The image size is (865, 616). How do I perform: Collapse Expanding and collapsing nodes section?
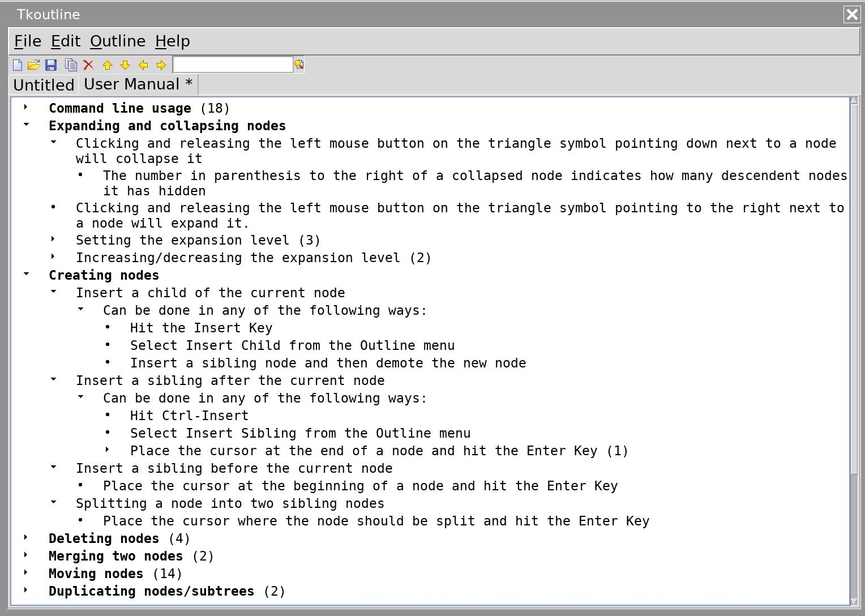[26, 125]
